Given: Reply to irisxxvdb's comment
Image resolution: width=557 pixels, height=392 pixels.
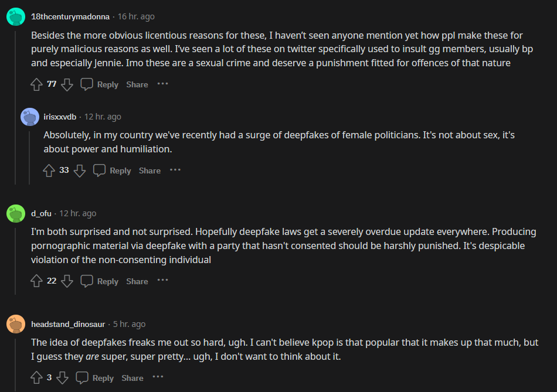Looking at the screenshot, I should pyautogui.click(x=113, y=171).
